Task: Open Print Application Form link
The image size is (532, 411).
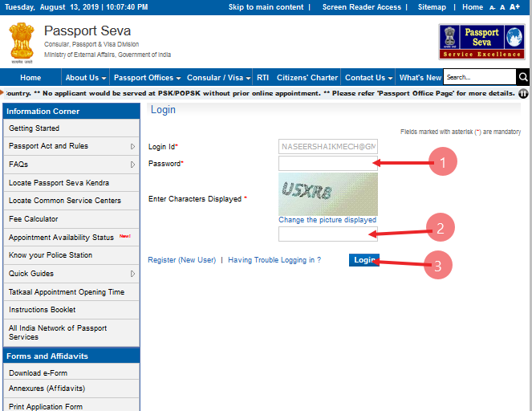Action: pos(71,405)
